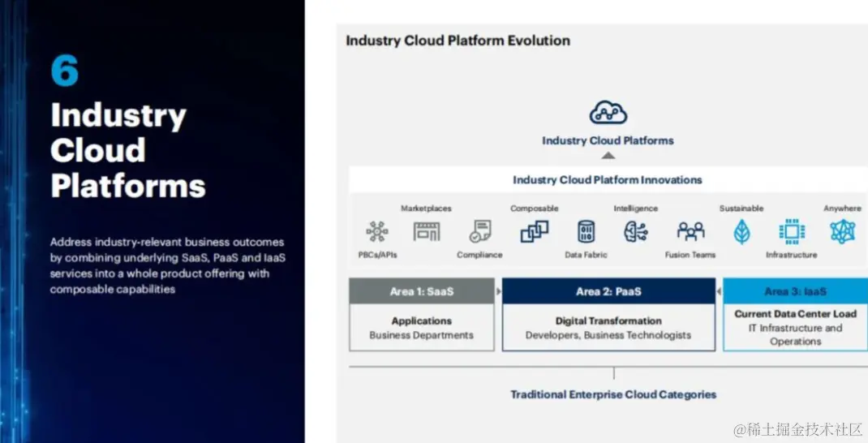Click the arrow between Area 2 and Area 3

[x=719, y=291]
